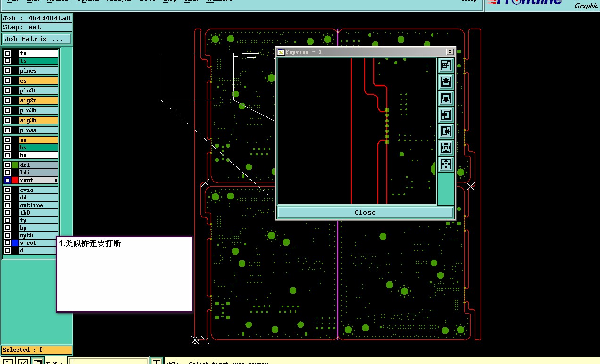Toggle checkbox for layer to

pyautogui.click(x=8, y=53)
